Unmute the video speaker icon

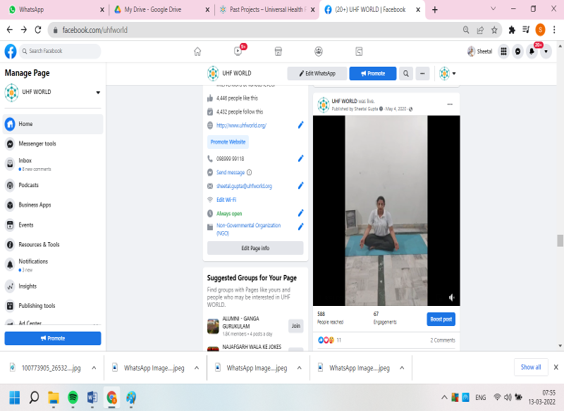452,297
